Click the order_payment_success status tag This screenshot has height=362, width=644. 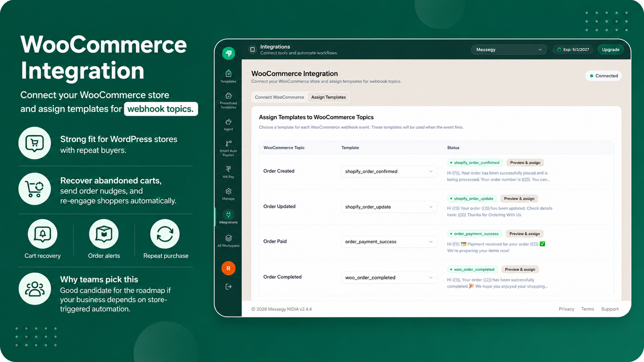pyautogui.click(x=475, y=234)
